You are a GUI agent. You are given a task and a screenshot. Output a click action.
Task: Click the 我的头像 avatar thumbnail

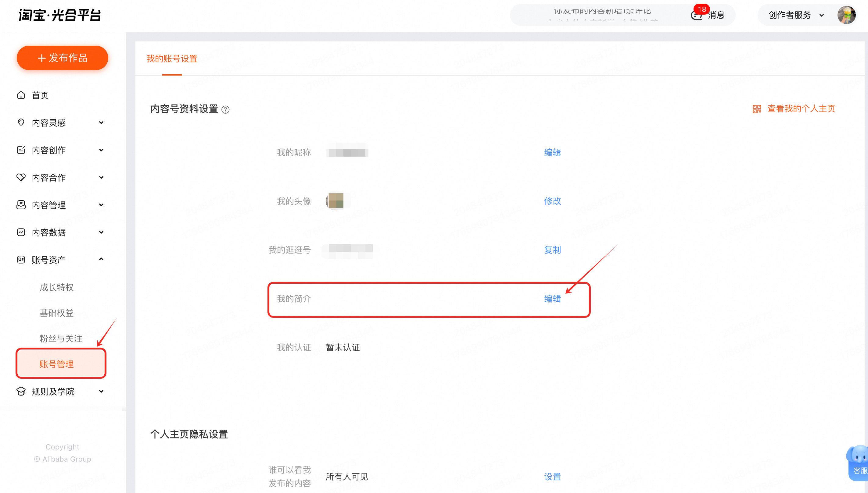pos(335,201)
